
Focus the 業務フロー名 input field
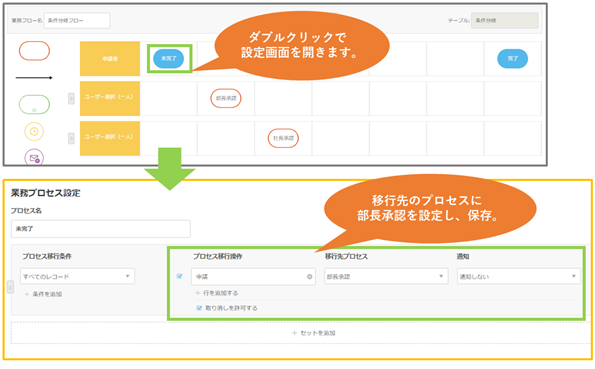[x=77, y=20]
